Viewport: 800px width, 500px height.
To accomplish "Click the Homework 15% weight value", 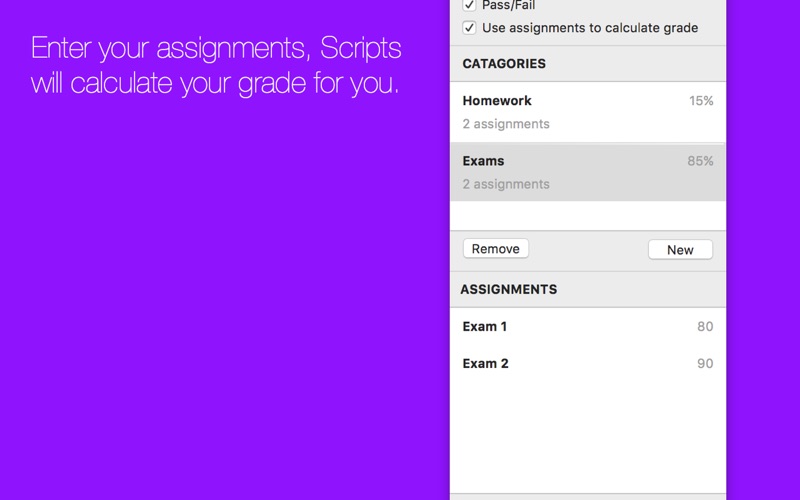I will 701,101.
